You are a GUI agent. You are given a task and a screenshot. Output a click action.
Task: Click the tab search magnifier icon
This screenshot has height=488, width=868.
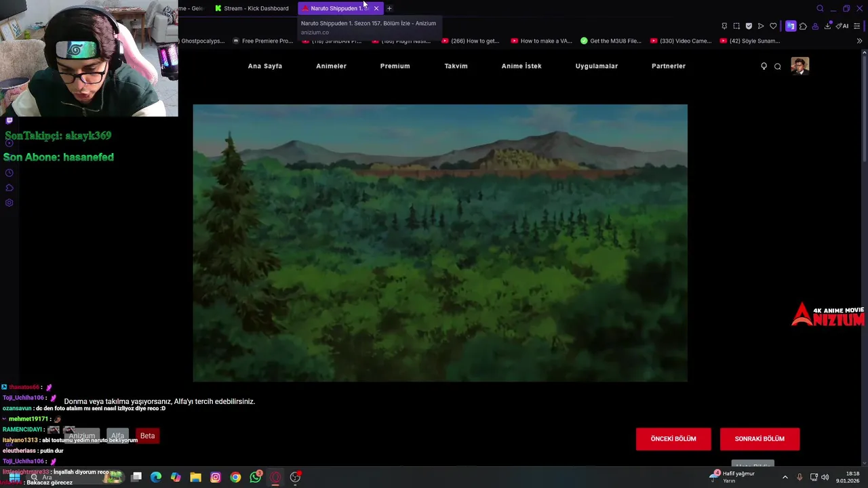pyautogui.click(x=820, y=8)
